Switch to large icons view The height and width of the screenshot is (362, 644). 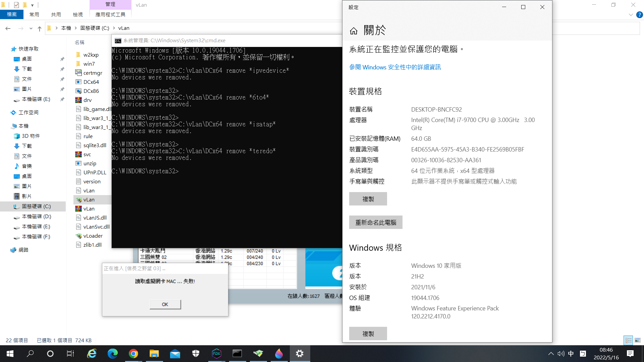pyautogui.click(x=638, y=340)
